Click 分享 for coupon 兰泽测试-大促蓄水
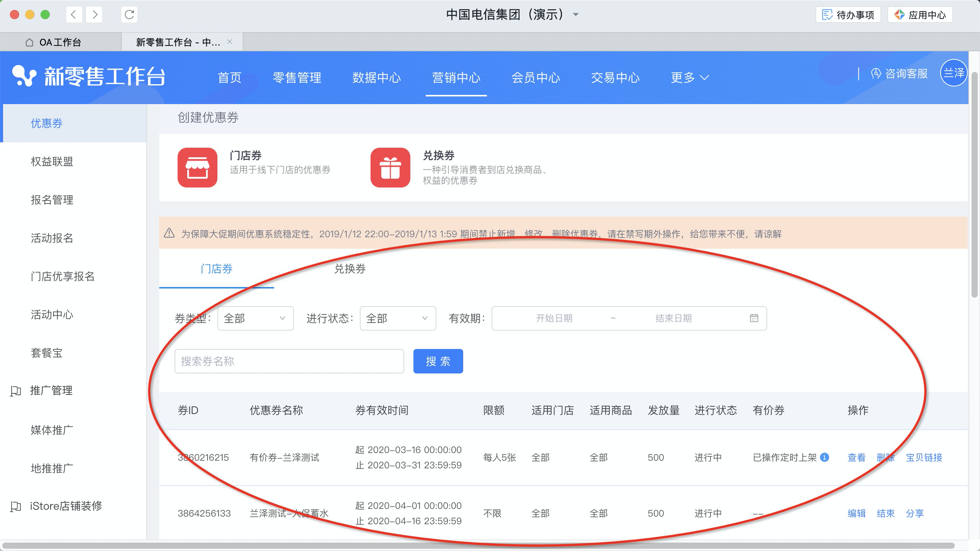This screenshot has height=551, width=980. click(x=915, y=513)
